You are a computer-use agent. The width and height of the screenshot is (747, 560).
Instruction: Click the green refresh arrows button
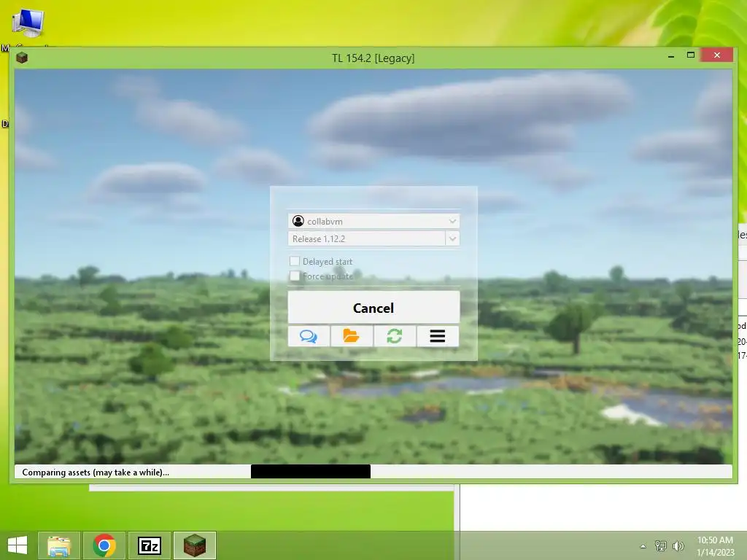395,336
